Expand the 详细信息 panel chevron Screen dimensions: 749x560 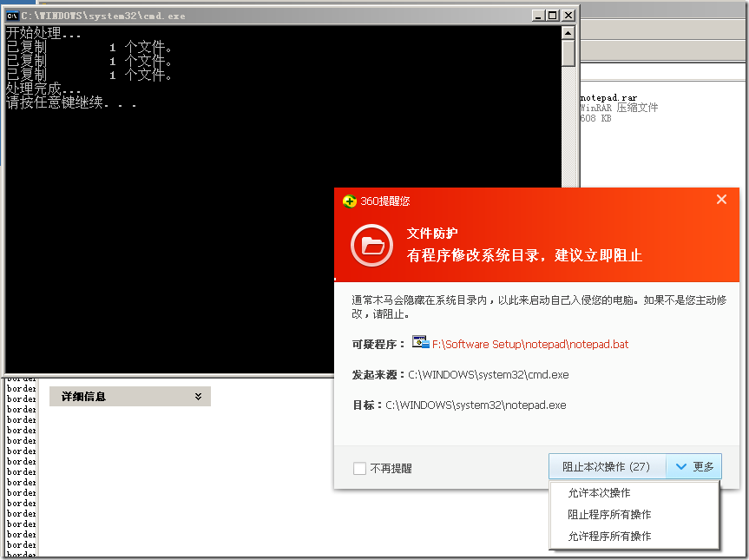[x=198, y=397]
